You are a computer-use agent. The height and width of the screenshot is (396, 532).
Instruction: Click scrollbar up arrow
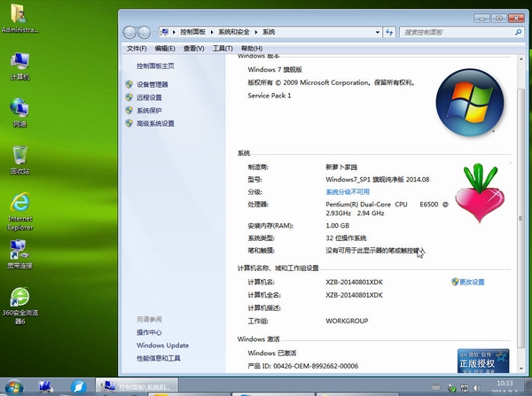pos(520,59)
